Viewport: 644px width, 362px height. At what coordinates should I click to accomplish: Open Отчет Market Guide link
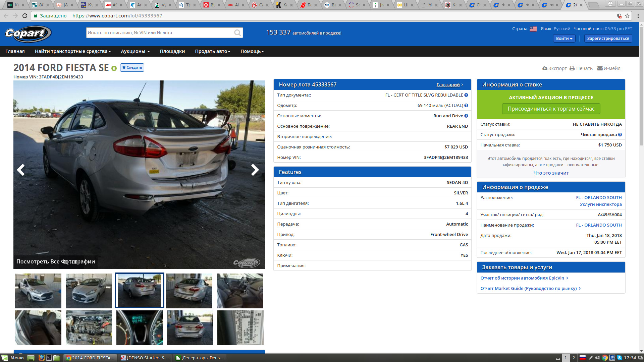coord(530,289)
